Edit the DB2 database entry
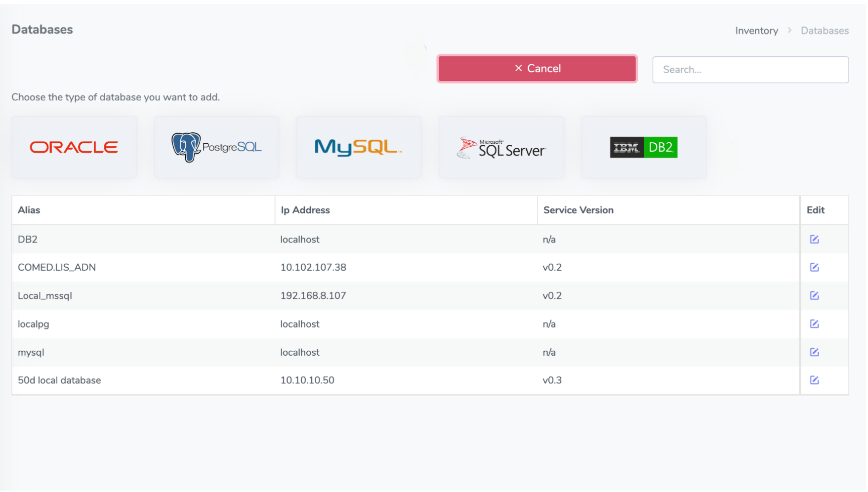Screen dimensions: 868x492 [814, 240]
